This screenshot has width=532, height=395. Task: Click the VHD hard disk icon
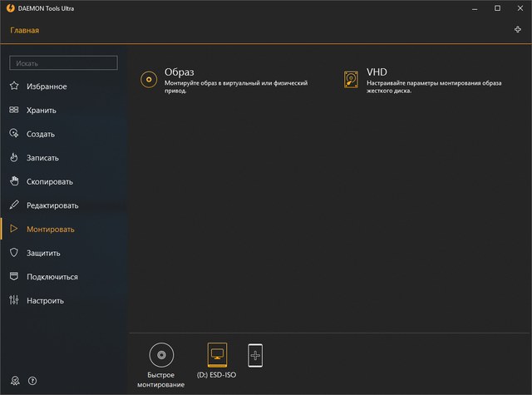point(351,79)
